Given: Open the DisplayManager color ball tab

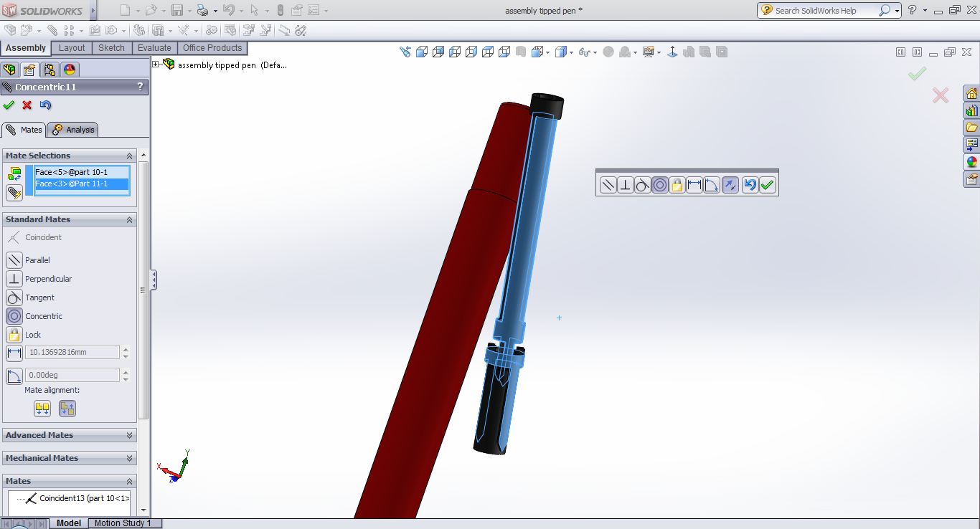Looking at the screenshot, I should click(x=70, y=70).
